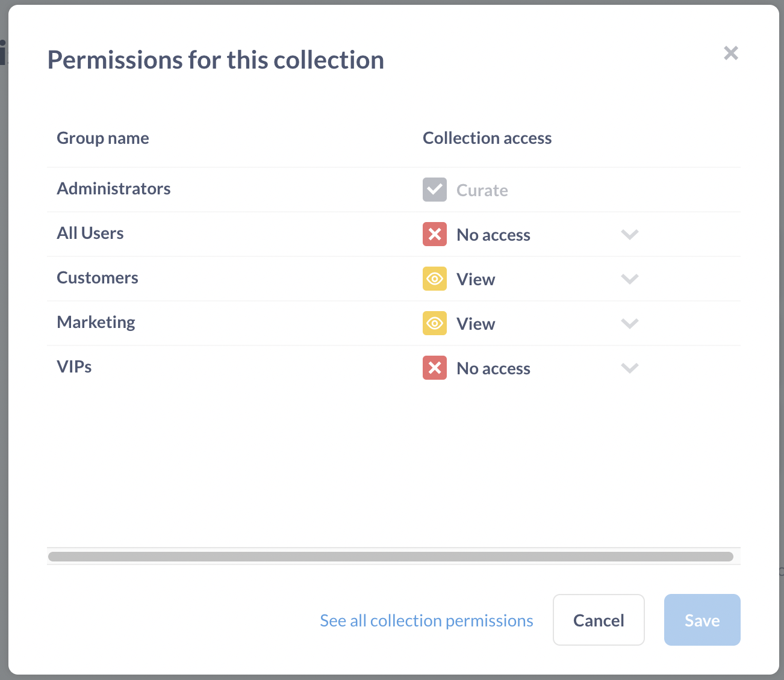Toggle Customers access from View to another setting
The image size is (784, 680).
(629, 279)
